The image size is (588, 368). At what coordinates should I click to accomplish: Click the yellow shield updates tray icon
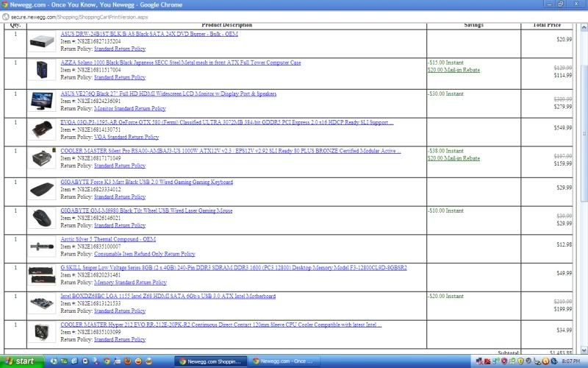click(520, 361)
